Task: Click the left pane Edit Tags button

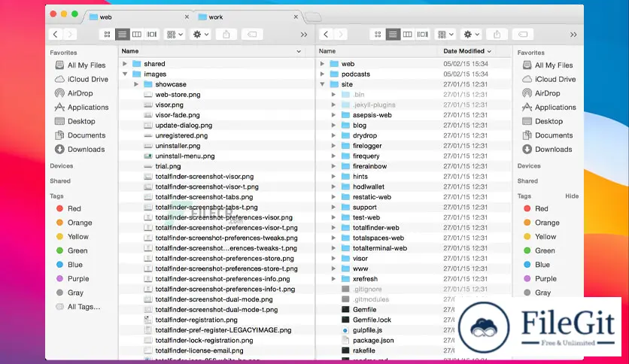Action: click(252, 35)
